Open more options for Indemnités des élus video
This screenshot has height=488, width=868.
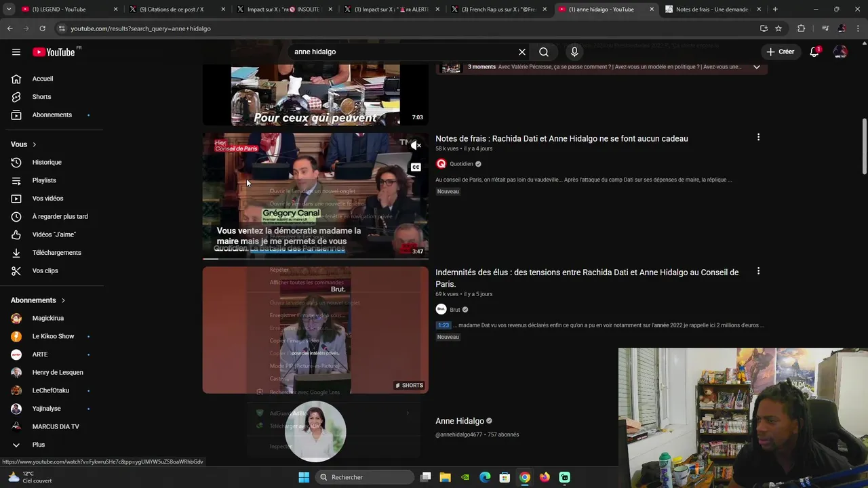(x=758, y=271)
